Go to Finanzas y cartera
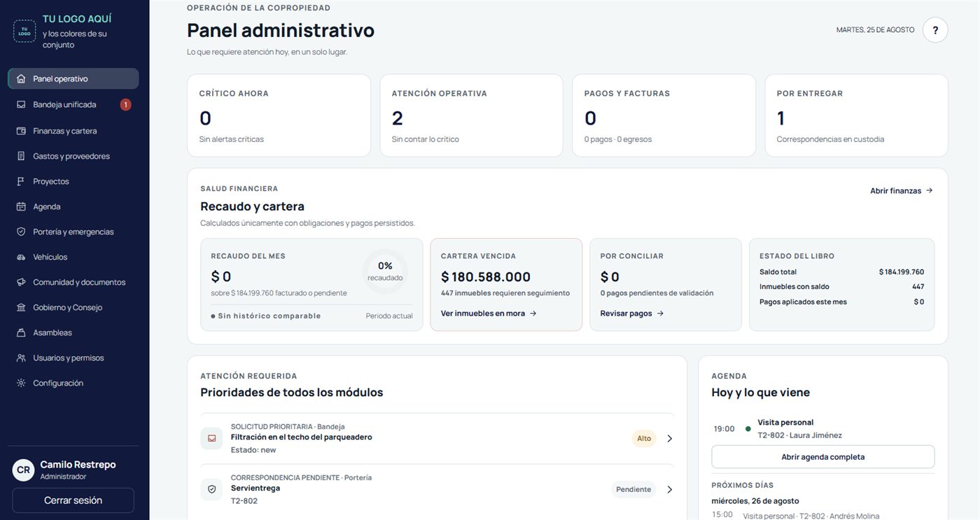This screenshot has width=980, height=520. tap(73, 131)
